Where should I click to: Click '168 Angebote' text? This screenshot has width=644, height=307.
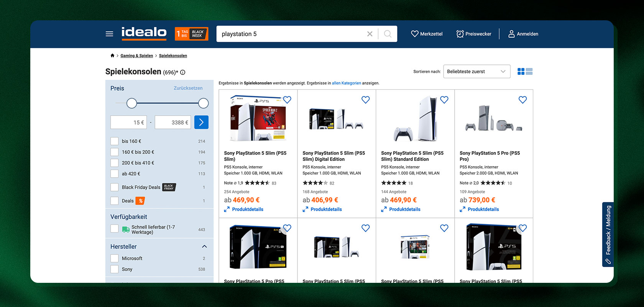pyautogui.click(x=315, y=192)
